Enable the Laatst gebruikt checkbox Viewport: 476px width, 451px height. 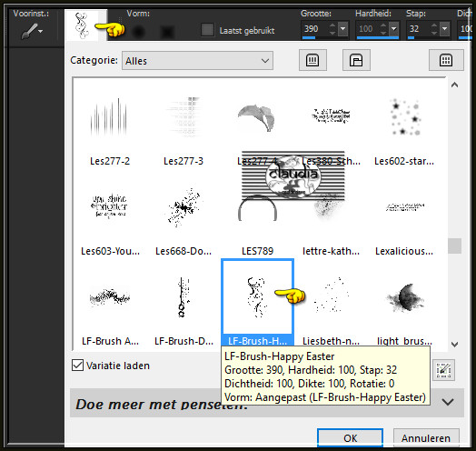point(207,30)
